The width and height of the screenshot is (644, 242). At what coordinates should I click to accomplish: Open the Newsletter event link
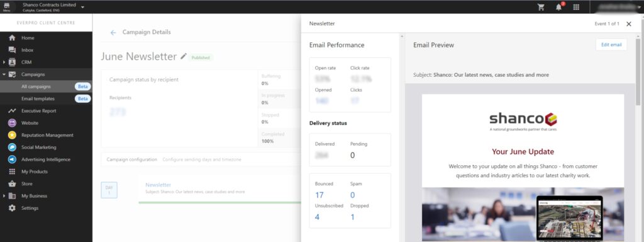coord(158,185)
